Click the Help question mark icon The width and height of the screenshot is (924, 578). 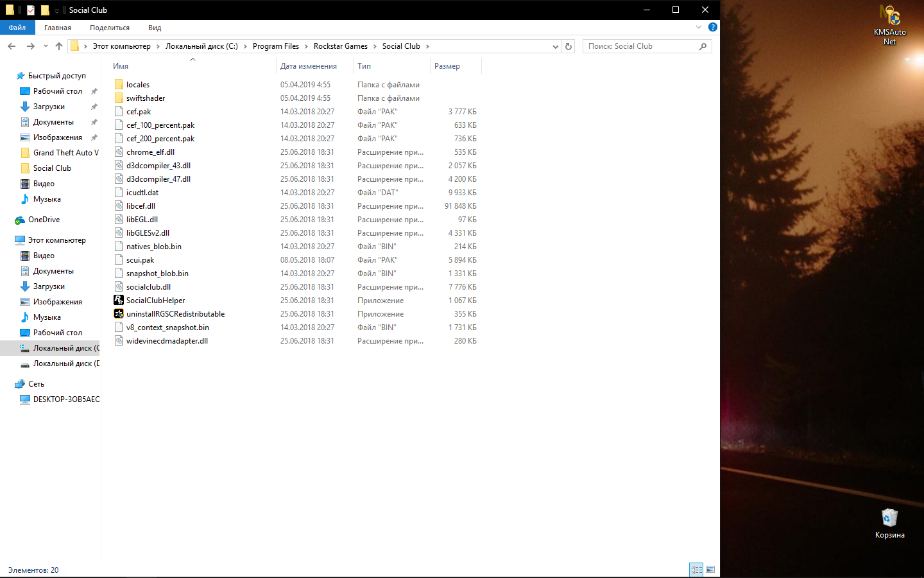(x=712, y=28)
